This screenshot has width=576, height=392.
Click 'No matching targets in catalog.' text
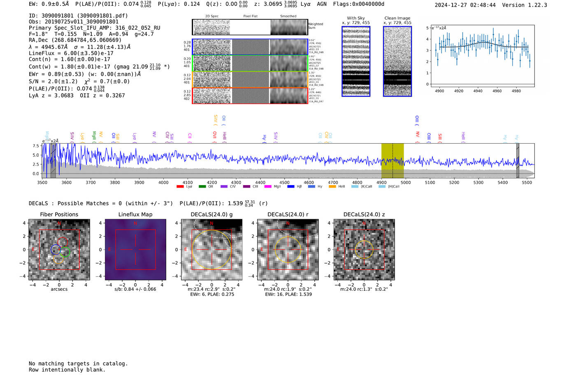[78, 364]
